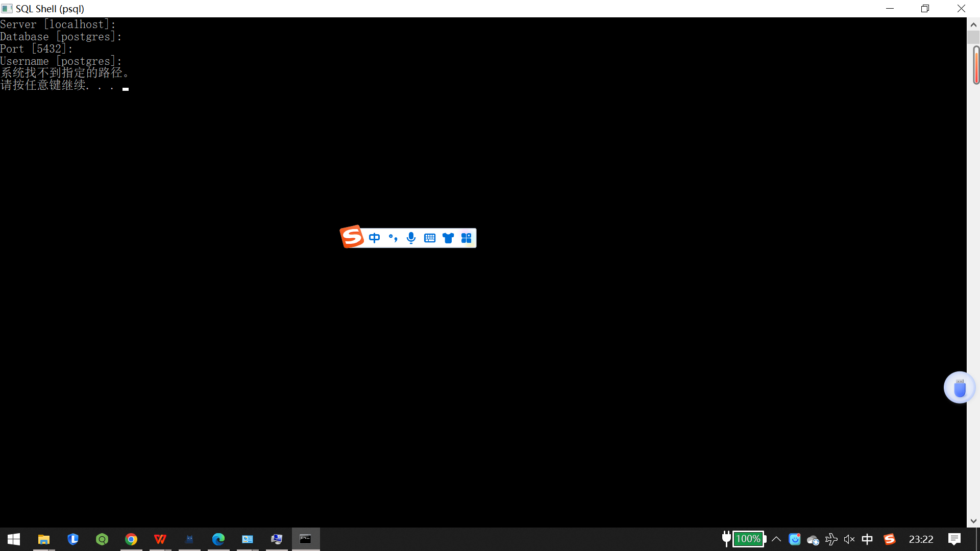Screen dimensions: 980x551
Task: Click scrollbar down arrow in console
Action: (973, 521)
